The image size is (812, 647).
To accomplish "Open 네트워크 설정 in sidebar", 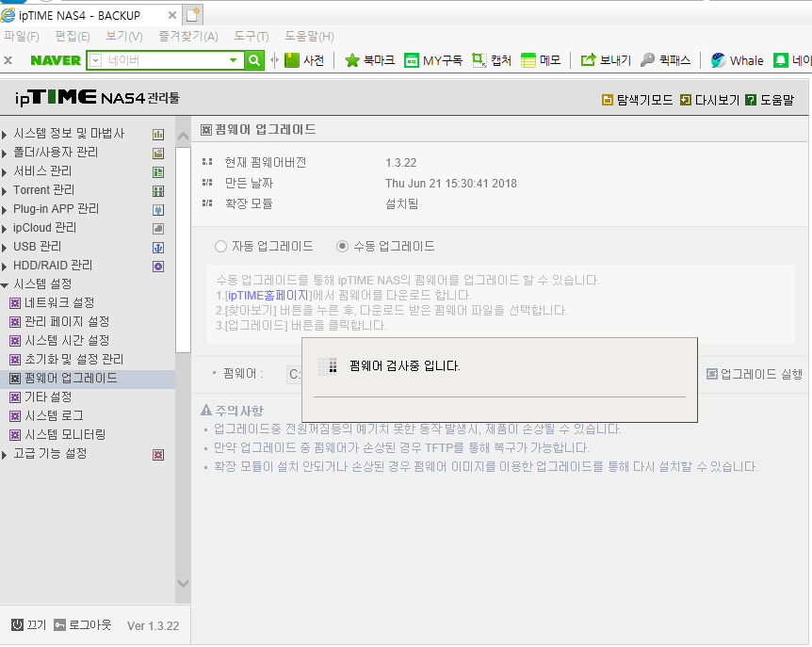I will click(x=59, y=303).
